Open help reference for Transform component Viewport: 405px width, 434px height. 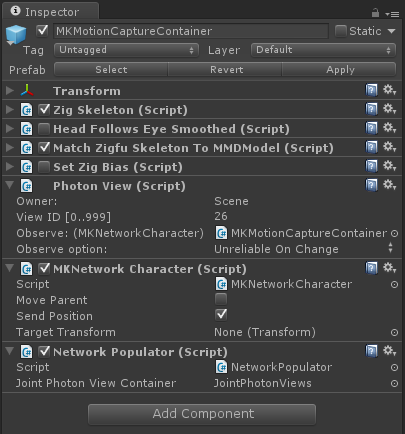(x=371, y=90)
